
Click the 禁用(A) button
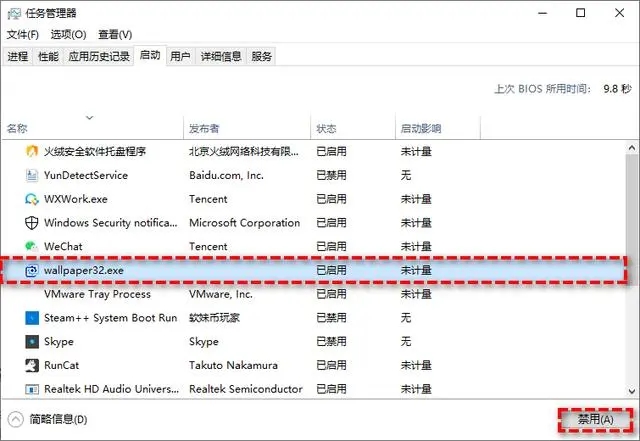click(x=596, y=419)
